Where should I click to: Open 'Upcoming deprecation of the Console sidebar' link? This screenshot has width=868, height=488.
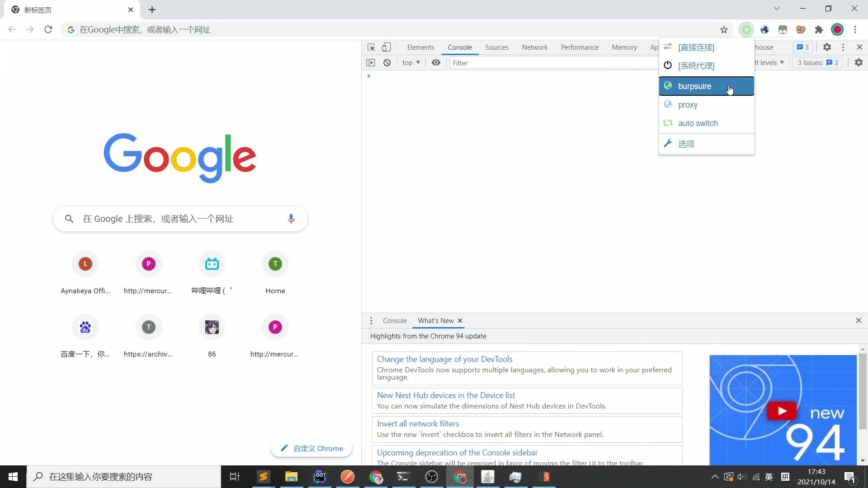(457, 453)
